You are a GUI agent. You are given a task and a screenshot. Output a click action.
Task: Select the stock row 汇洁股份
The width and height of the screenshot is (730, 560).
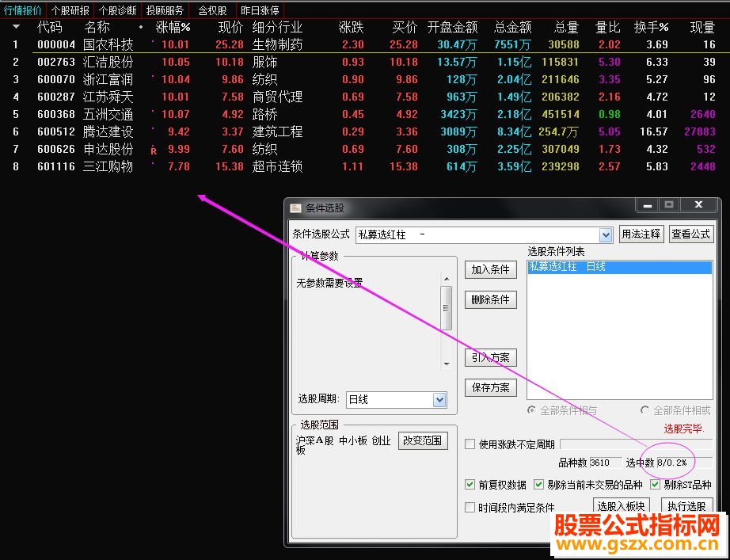click(x=365, y=62)
